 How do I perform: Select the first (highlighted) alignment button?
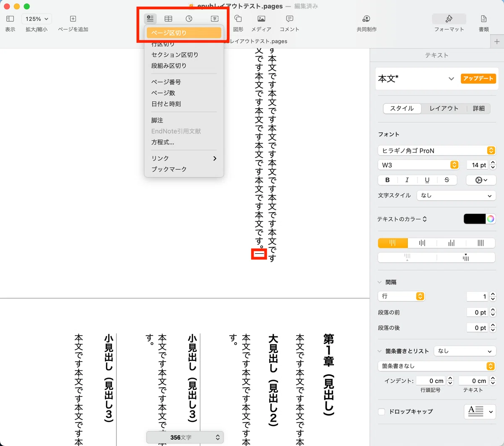(x=393, y=243)
